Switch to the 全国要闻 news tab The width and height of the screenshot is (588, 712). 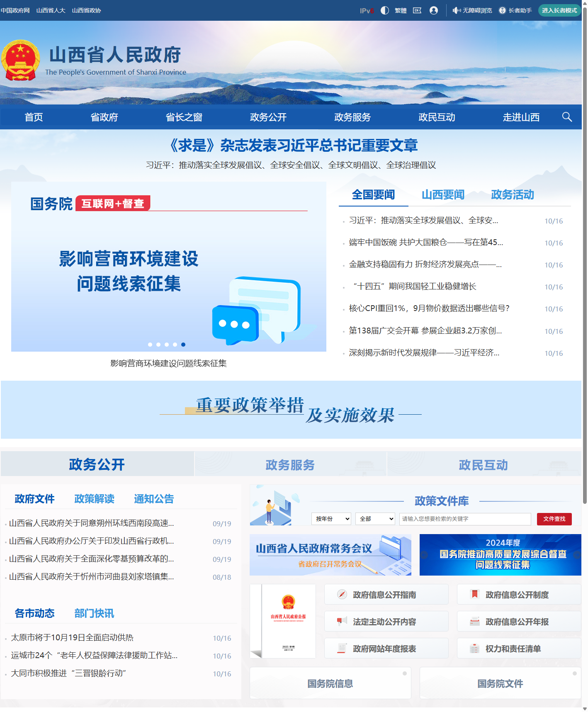click(x=373, y=194)
